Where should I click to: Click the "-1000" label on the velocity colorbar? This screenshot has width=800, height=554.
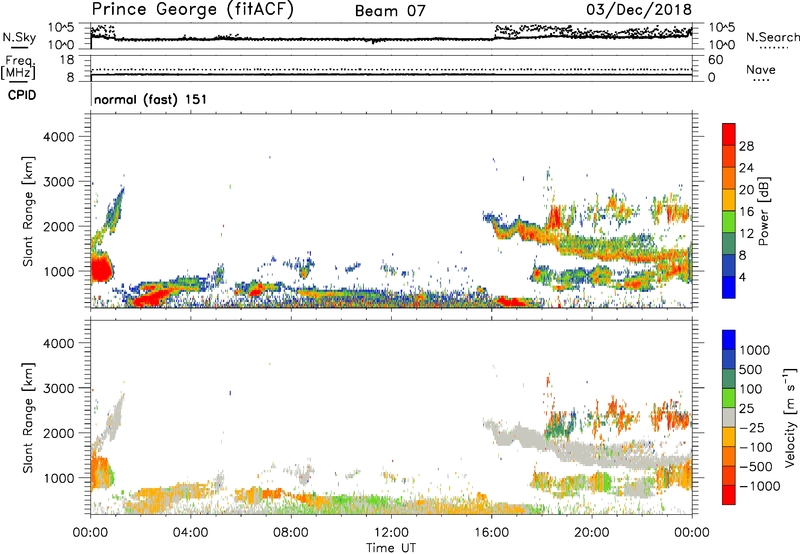pos(760,486)
